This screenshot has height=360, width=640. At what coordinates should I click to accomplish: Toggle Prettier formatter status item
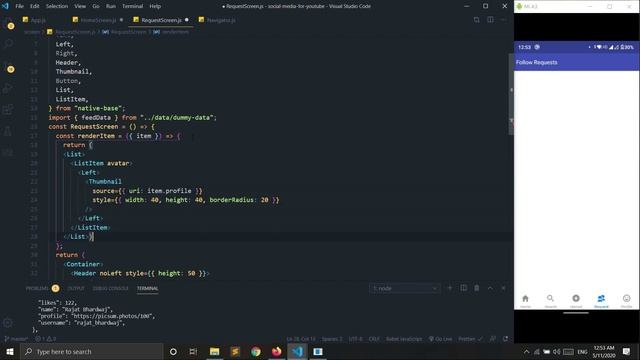pos(470,339)
